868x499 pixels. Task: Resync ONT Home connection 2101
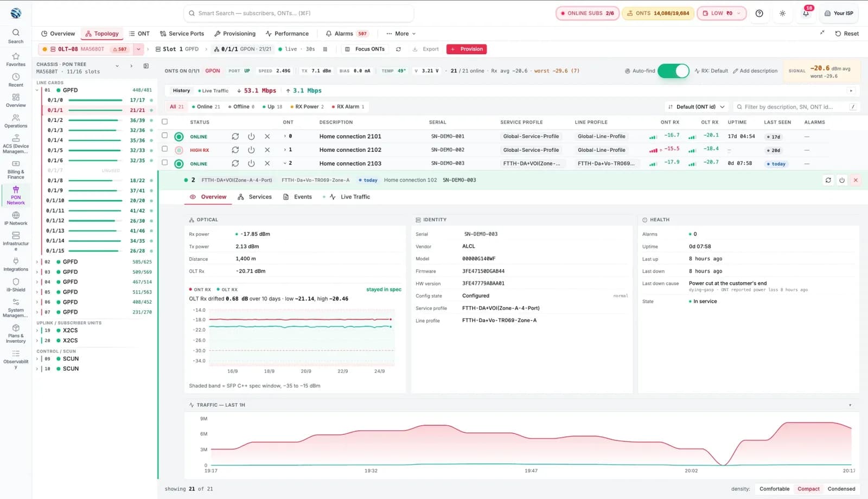pos(235,137)
